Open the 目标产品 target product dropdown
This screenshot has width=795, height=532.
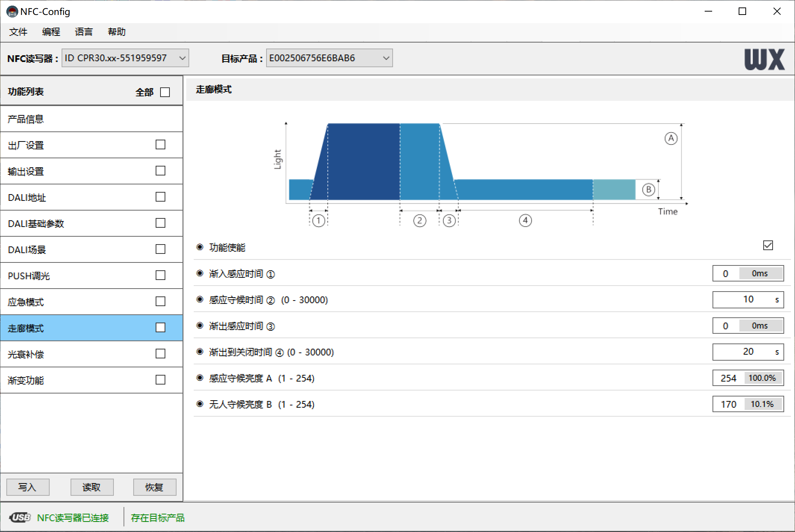click(x=329, y=58)
